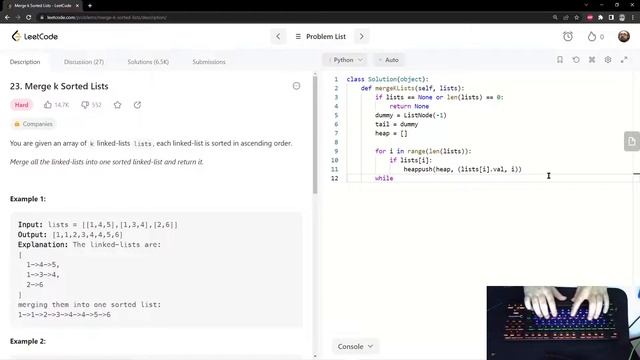Viewport: 640px width, 360px height.
Task: Open the Auto dropdown in editor
Action: click(x=388, y=60)
